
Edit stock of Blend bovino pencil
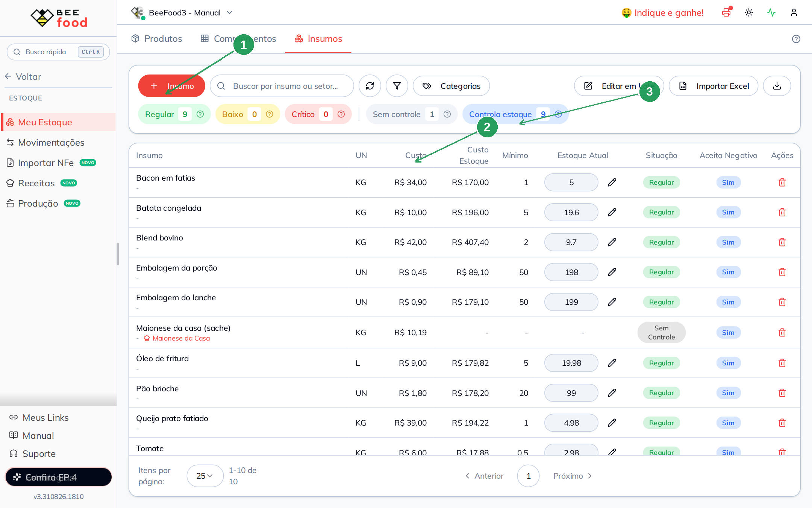(612, 242)
